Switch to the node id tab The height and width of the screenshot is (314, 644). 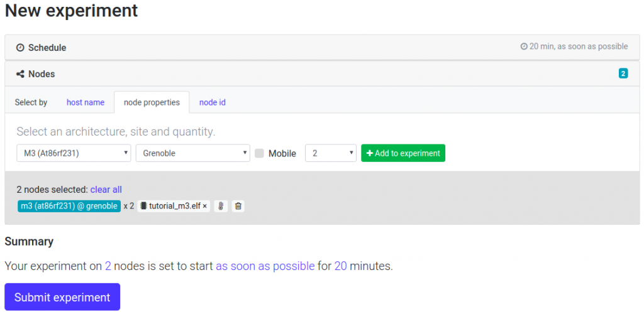pos(213,102)
